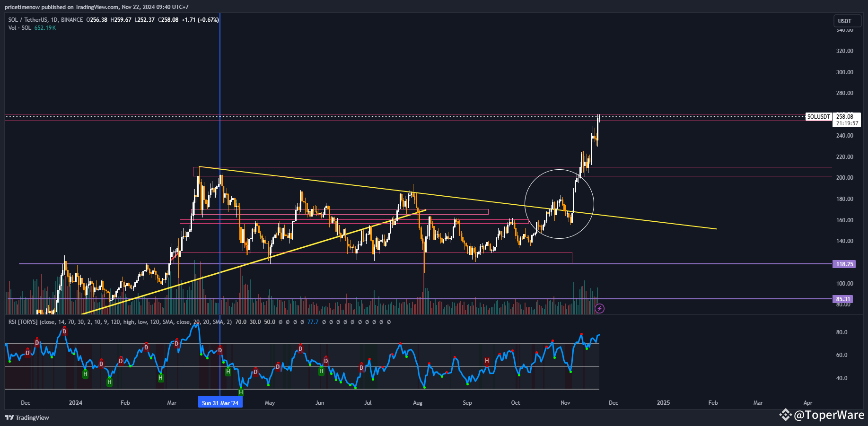868x426 pixels.
Task: Click the 652.19K volume value
Action: coord(45,28)
